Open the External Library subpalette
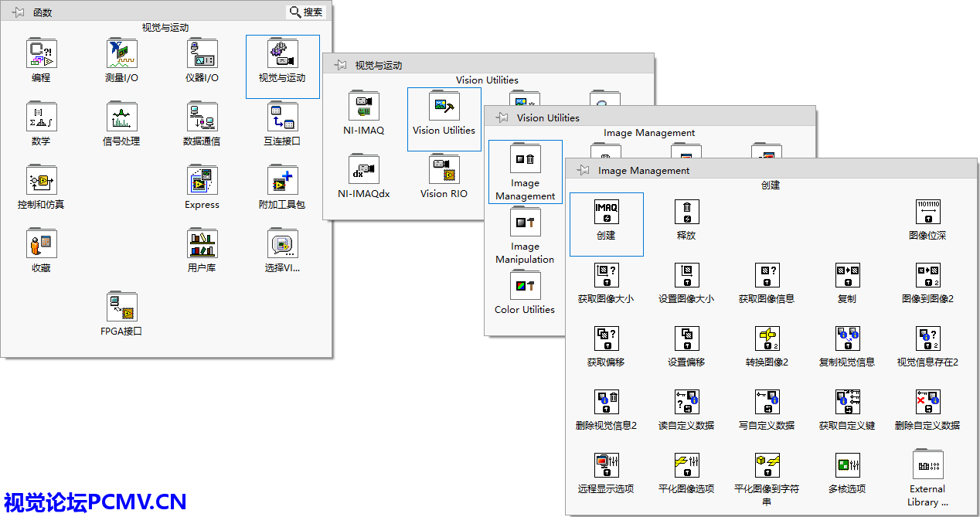 coord(927,465)
